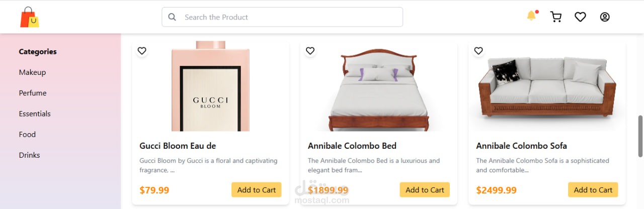The image size is (644, 209).
Task: Toggle wishlist heart on Colombo Bed
Action: tap(310, 51)
